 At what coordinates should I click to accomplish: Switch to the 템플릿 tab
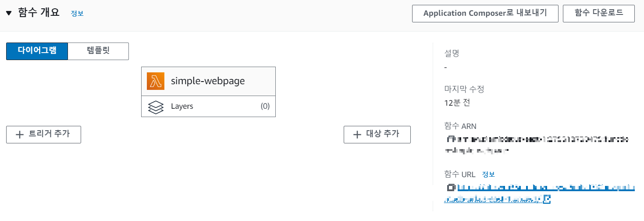point(98,51)
